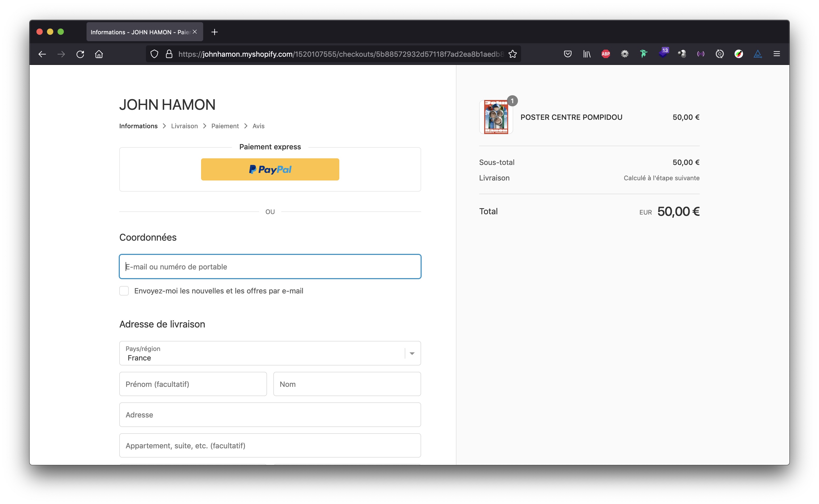Open extension with 13 badge
Image resolution: width=819 pixels, height=504 pixels.
[663, 53]
